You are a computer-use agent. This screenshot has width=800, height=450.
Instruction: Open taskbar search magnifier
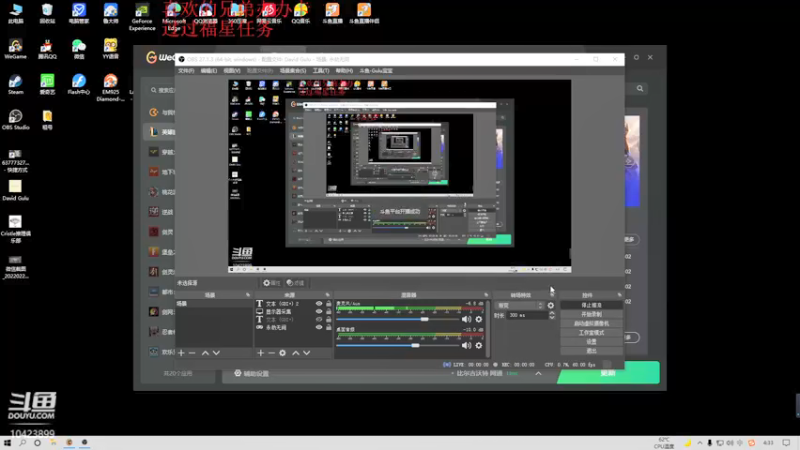click(x=22, y=442)
